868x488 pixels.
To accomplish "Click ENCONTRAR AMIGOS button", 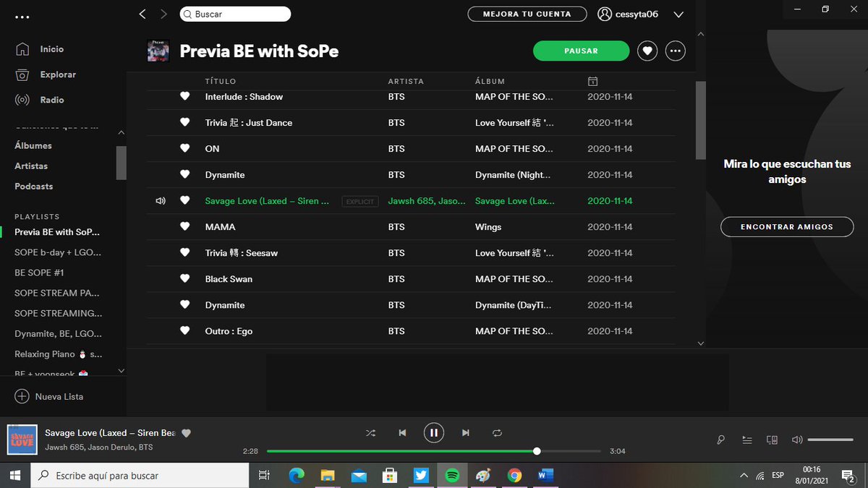I will point(787,226).
